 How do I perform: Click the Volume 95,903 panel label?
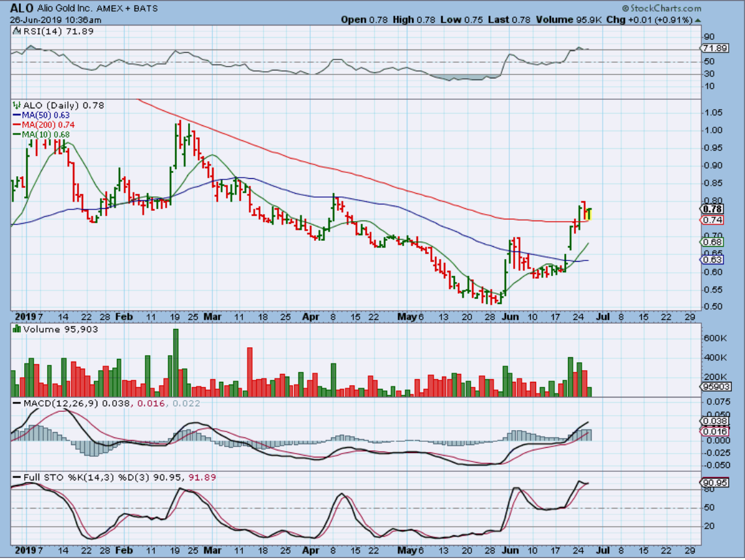tap(60, 329)
